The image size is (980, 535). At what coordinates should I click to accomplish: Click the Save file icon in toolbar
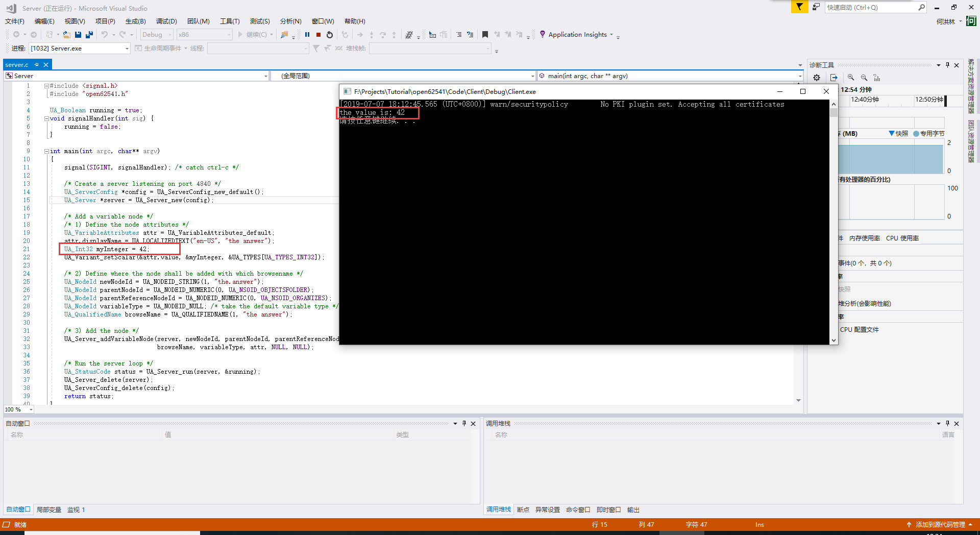pos(78,35)
